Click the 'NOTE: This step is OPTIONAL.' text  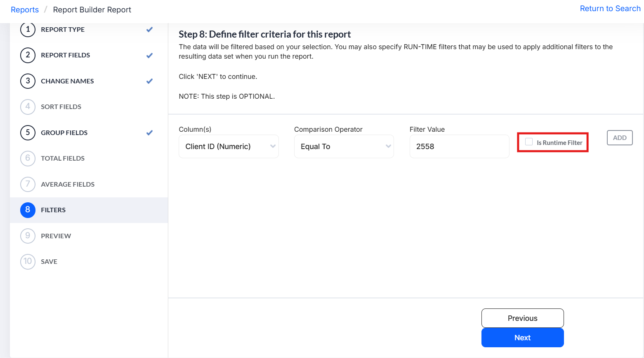[x=226, y=96]
